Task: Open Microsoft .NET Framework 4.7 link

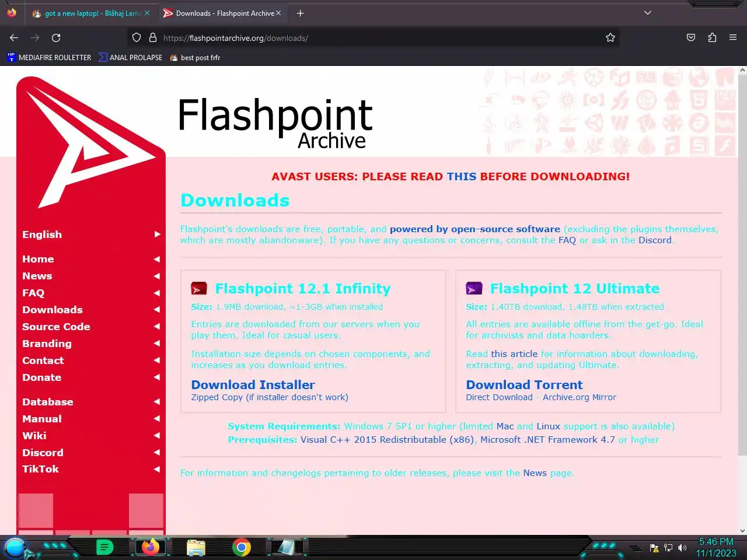Action: pos(547,440)
